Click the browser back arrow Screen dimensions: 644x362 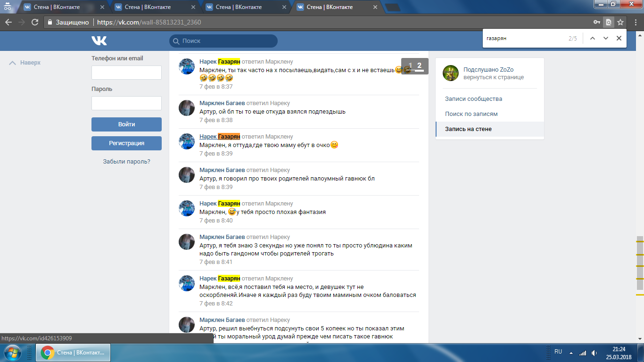[x=8, y=22]
